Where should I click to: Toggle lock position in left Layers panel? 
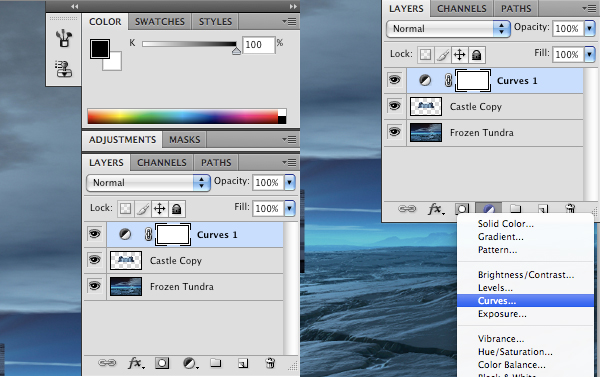tap(159, 209)
